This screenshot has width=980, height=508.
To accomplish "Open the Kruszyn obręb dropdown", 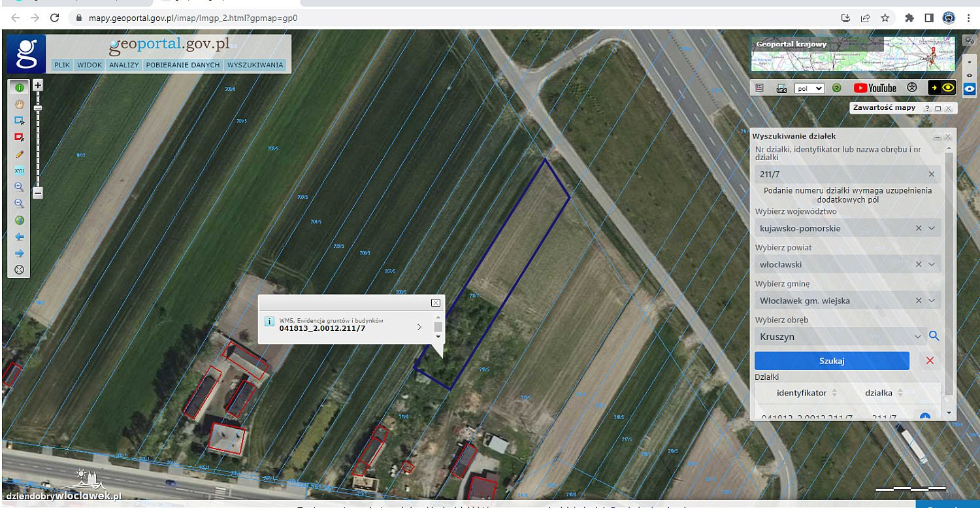I will 918,337.
